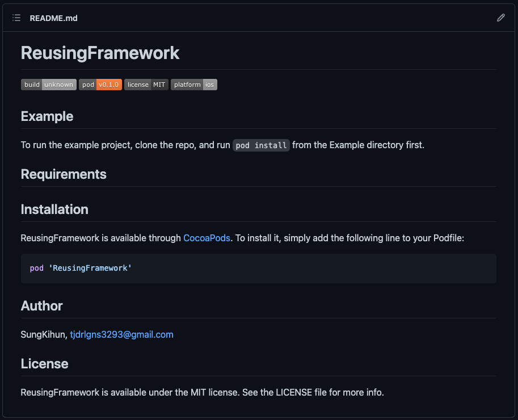Select the README.md file title
518x420 pixels.
pyautogui.click(x=53, y=18)
